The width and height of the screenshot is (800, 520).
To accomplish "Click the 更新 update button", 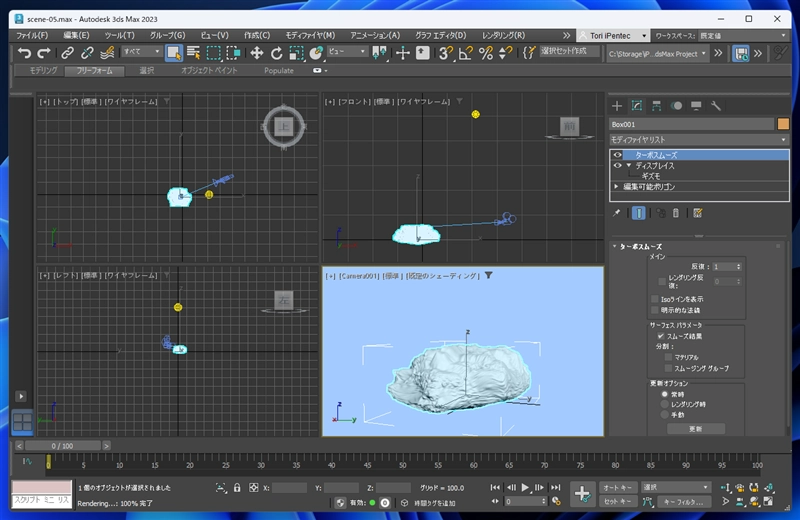I will coord(696,429).
